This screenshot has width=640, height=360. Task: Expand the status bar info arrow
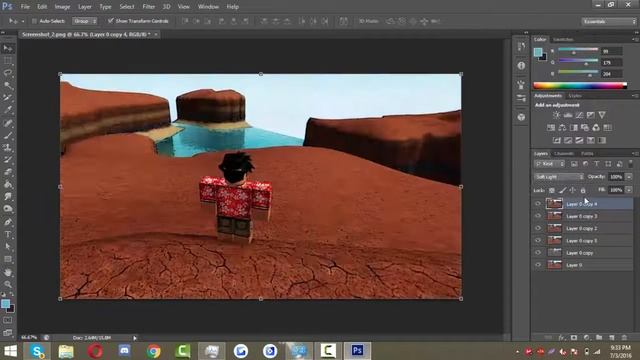[135, 338]
